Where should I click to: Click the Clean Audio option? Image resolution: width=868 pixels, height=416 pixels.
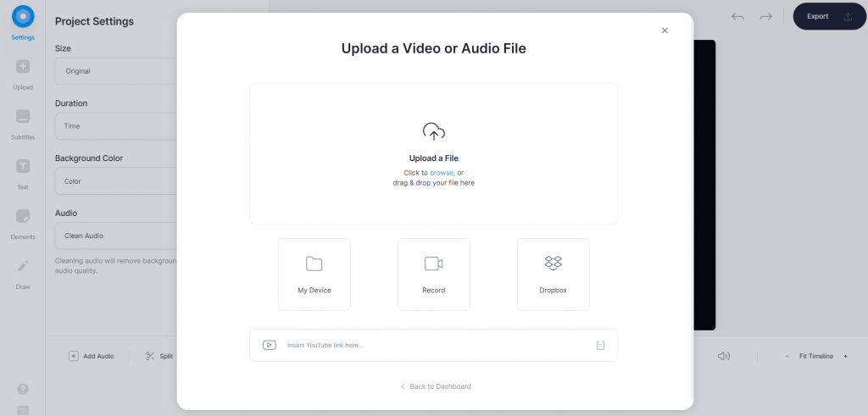115,236
